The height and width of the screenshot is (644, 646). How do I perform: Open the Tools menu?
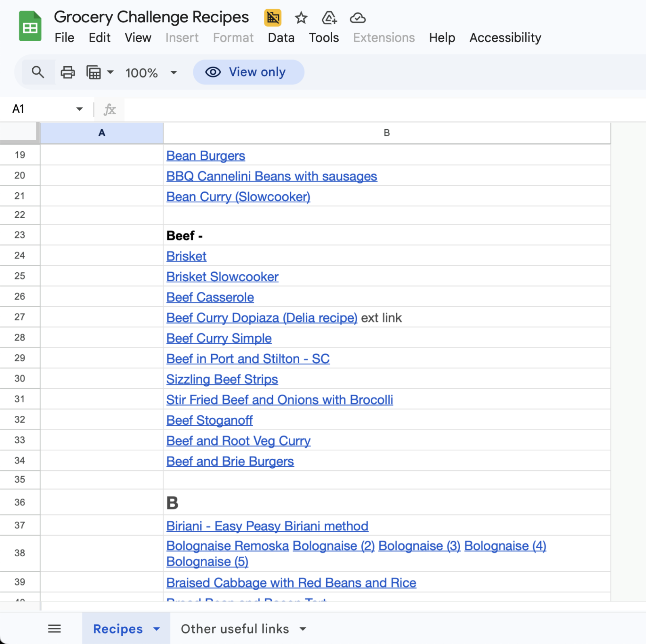pos(323,38)
